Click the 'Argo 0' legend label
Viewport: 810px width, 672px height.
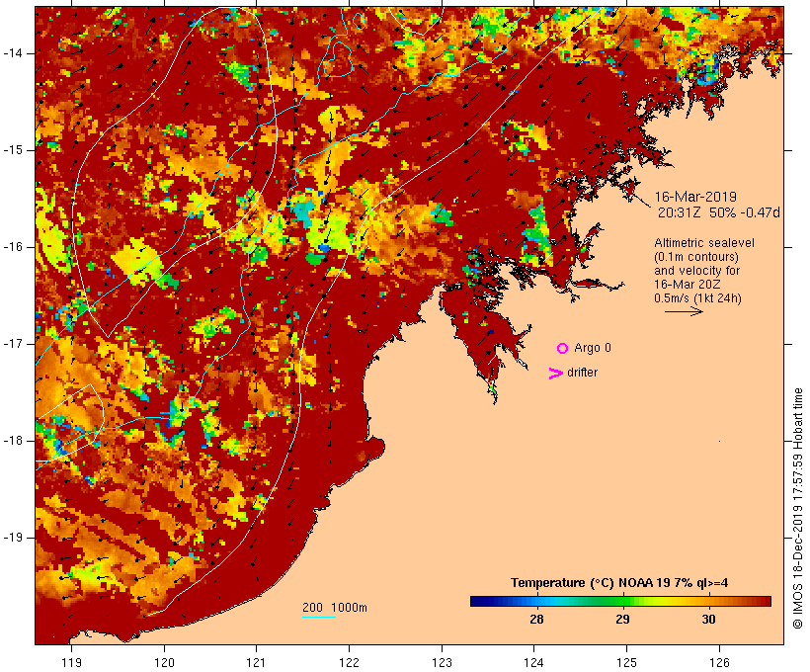(593, 348)
